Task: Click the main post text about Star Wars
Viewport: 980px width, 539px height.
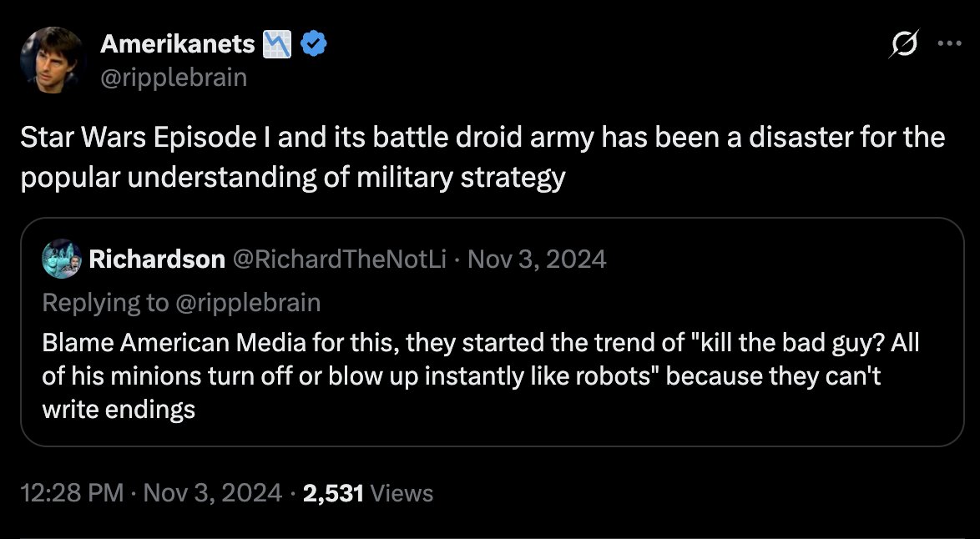Action: [482, 158]
